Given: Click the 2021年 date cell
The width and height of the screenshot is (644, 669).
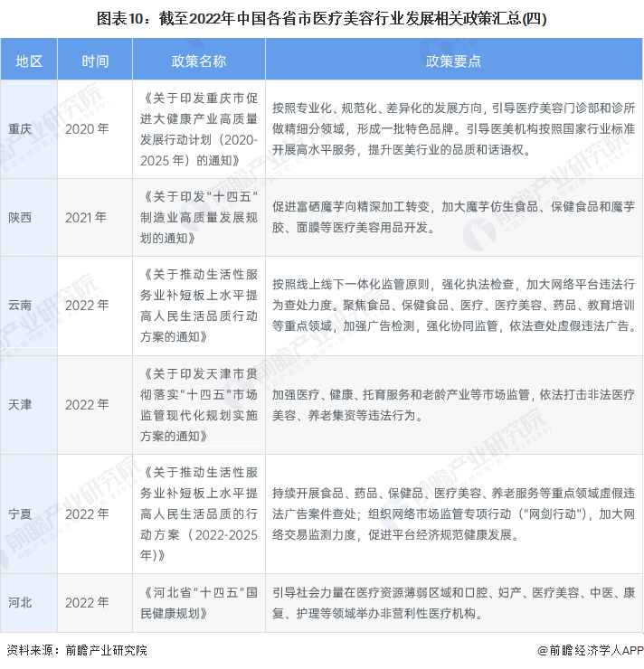Looking at the screenshot, I should pyautogui.click(x=87, y=217).
